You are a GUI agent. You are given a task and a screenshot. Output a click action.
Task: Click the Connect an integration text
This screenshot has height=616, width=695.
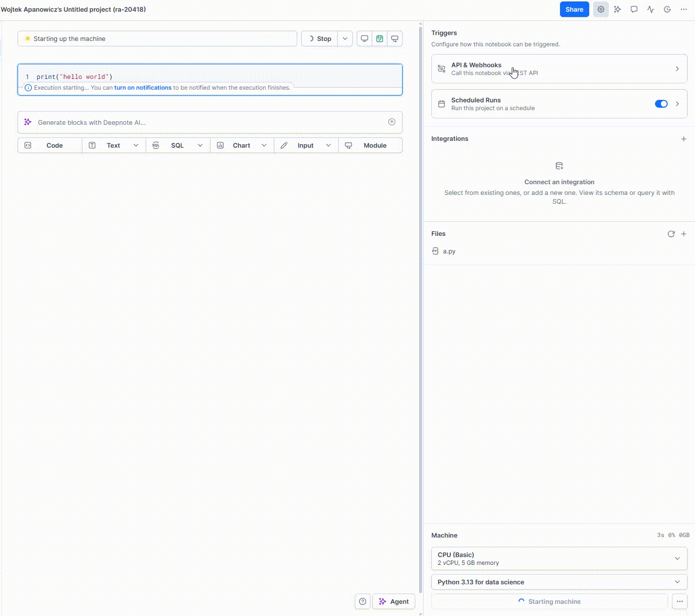[x=560, y=182]
